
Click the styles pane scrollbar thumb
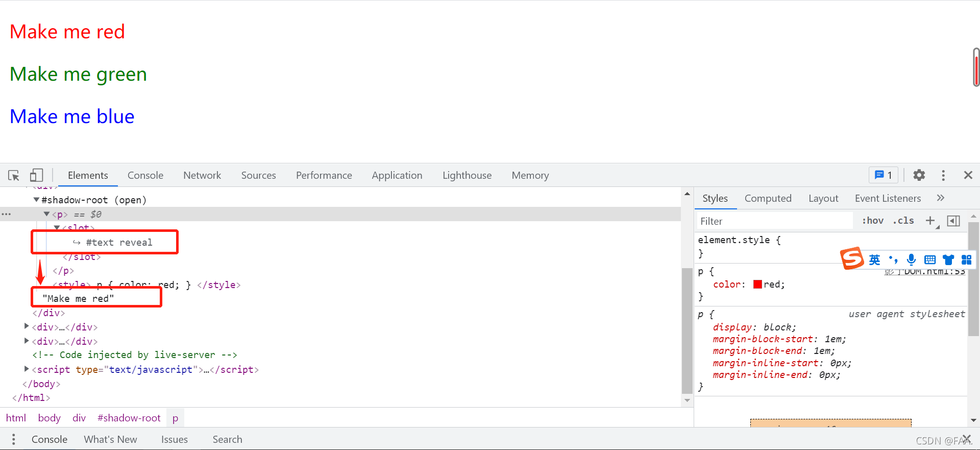[973, 279]
